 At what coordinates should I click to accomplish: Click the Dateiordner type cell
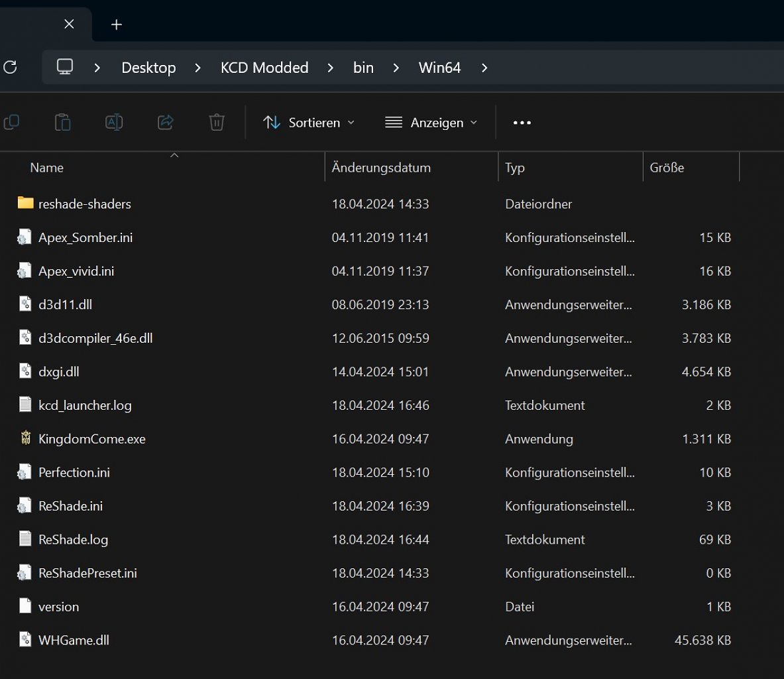coord(538,204)
